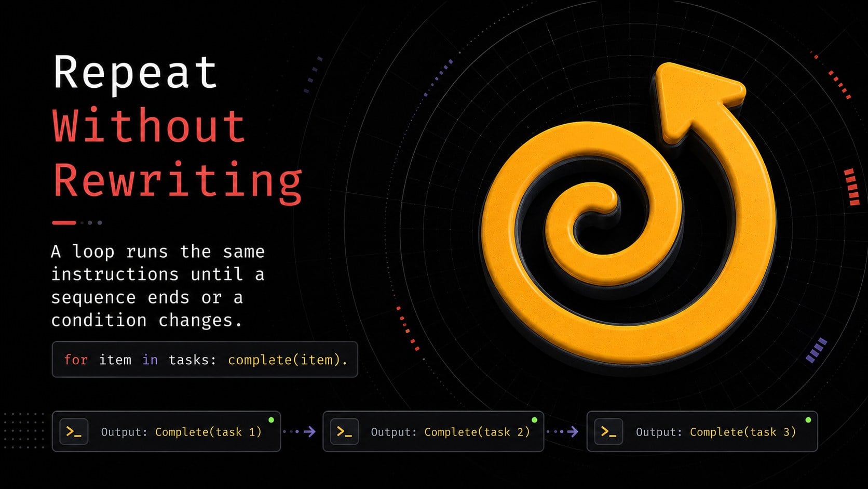Select the Output: Complete(task 1) card

pos(166,432)
